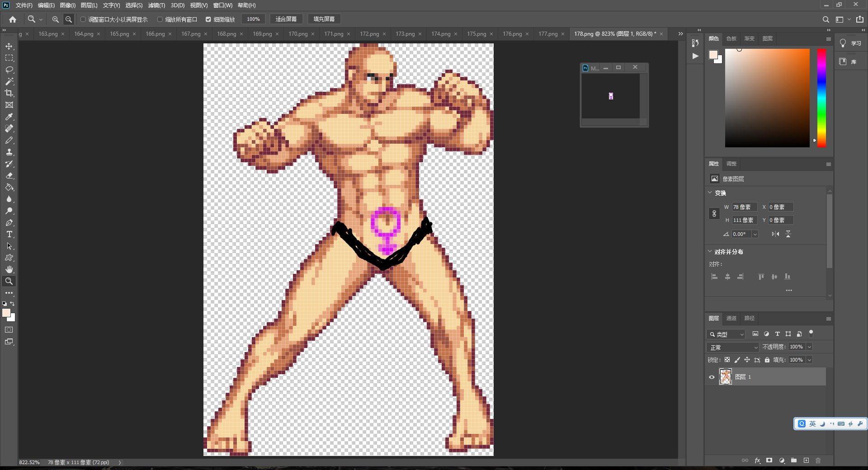Switch to the 170.png document tab
This screenshot has height=470, width=868.
click(x=298, y=34)
